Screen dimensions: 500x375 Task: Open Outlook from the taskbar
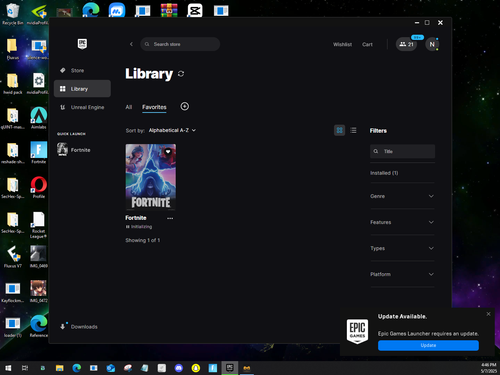click(111, 368)
